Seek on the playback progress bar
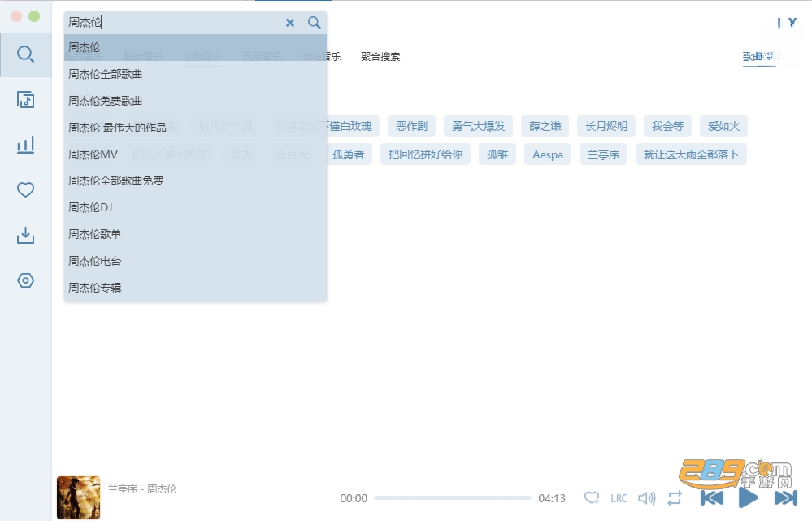Screen dimensions: 812x521 coord(453,498)
